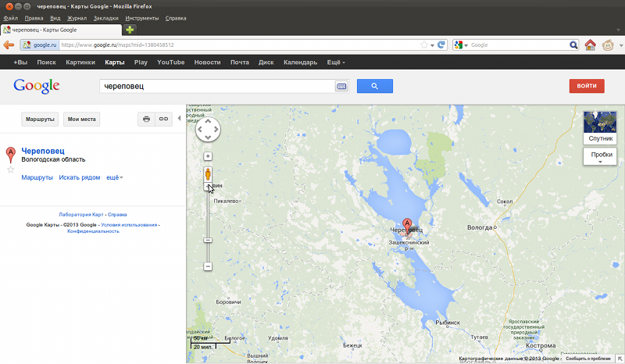Image resolution: width=625 pixels, height=364 pixels.
Task: Open the Пробки traffic layer dropdown
Action: tap(600, 156)
